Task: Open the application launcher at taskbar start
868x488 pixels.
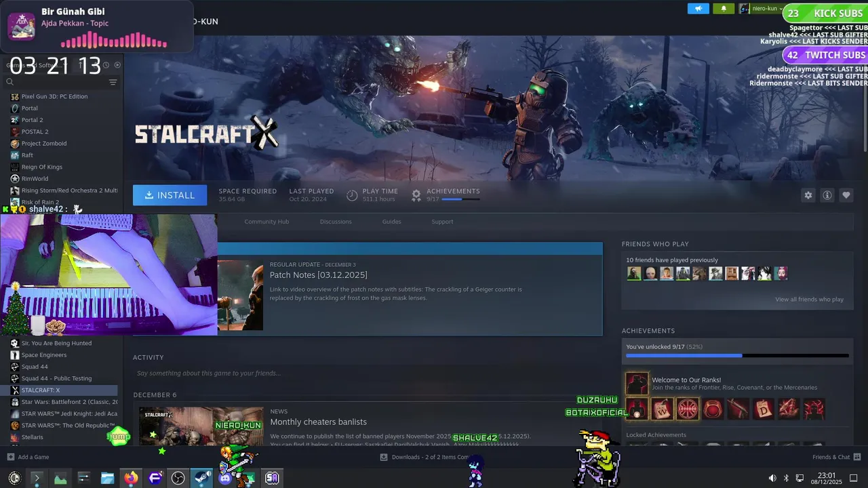Action: [x=14, y=478]
